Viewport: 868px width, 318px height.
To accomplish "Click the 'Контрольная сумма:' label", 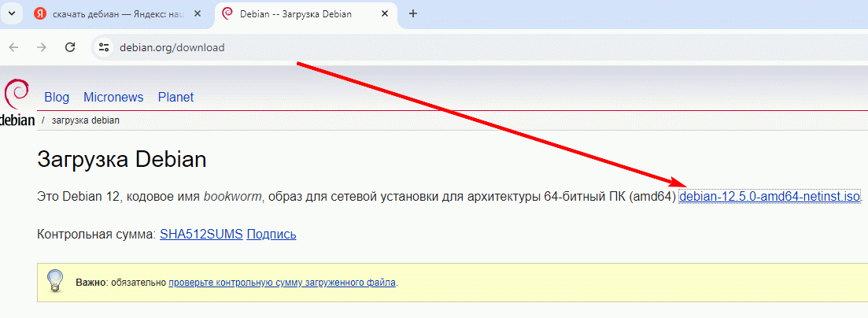I will pos(96,235).
